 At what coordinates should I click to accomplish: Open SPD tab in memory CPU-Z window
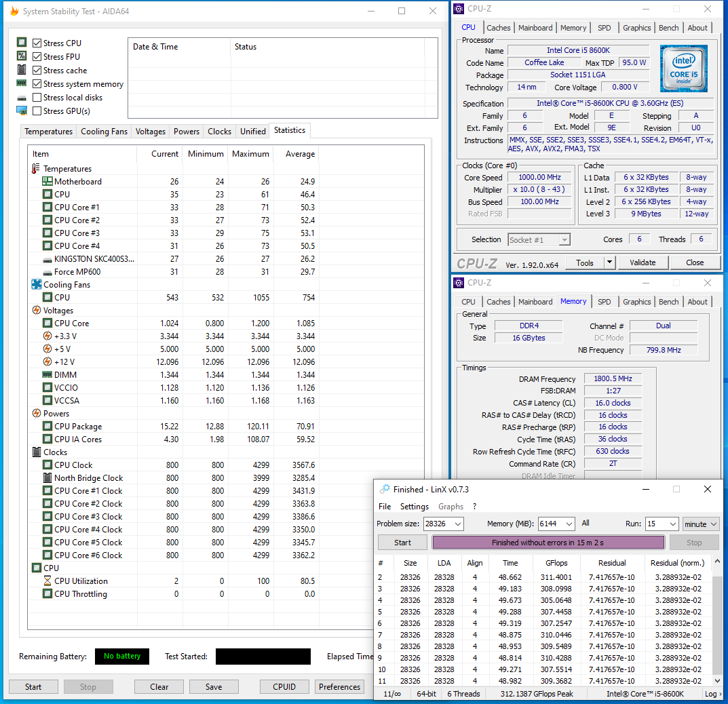coord(604,302)
